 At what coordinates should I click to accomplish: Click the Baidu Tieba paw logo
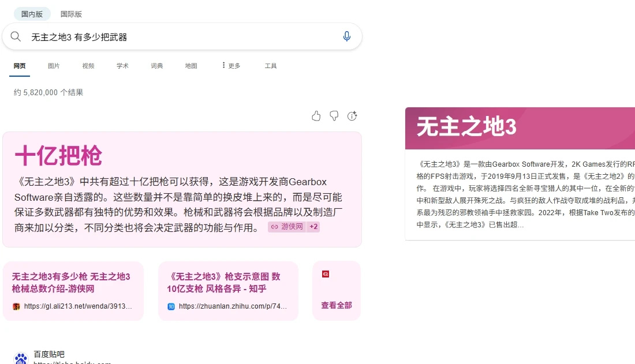coord(21,358)
